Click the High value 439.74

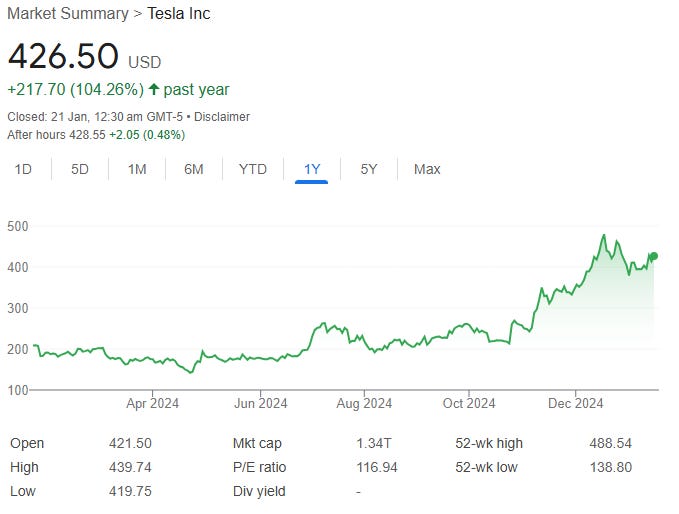[130, 467]
